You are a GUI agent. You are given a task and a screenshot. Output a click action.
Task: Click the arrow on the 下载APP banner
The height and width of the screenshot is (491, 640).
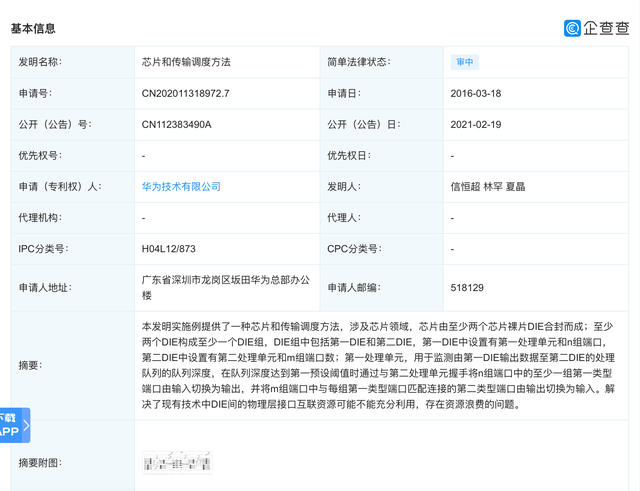(x=26, y=425)
